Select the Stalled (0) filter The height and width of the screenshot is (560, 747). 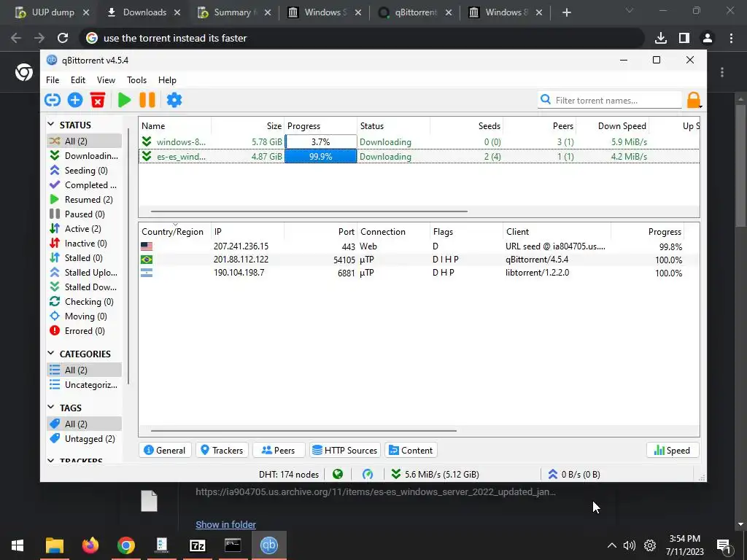point(85,257)
